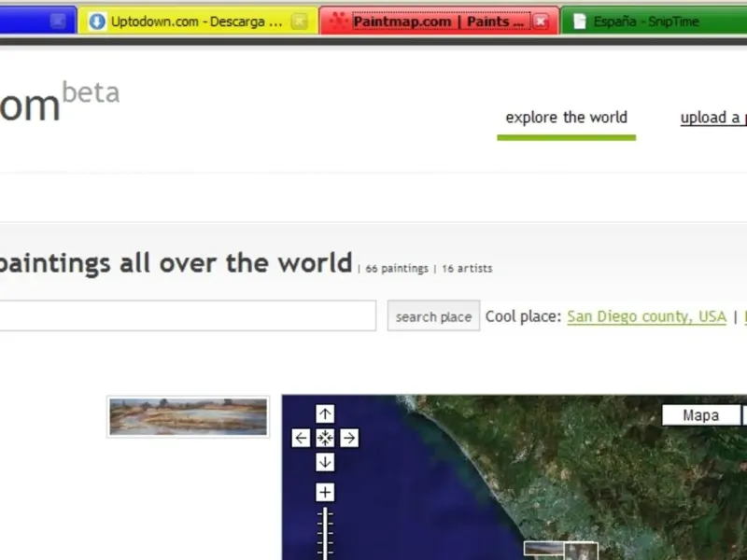This screenshot has width=747, height=560.
Task: Pan the map up
Action: (325, 413)
